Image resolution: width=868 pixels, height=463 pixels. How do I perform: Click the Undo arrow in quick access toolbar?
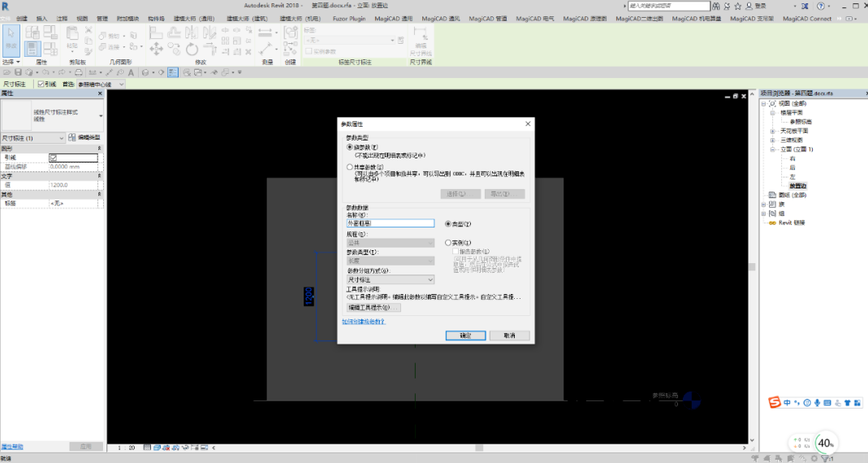45,72
